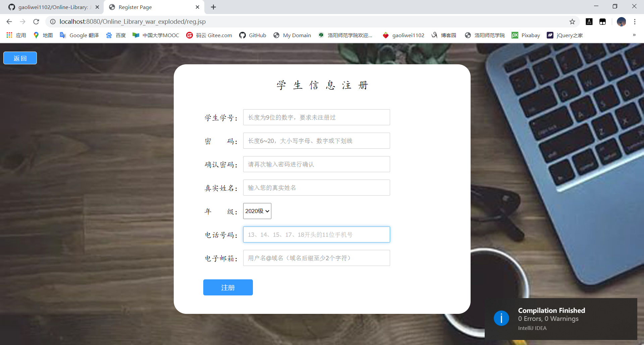
Task: Open the Google 翻译 bookmark
Action: 79,35
